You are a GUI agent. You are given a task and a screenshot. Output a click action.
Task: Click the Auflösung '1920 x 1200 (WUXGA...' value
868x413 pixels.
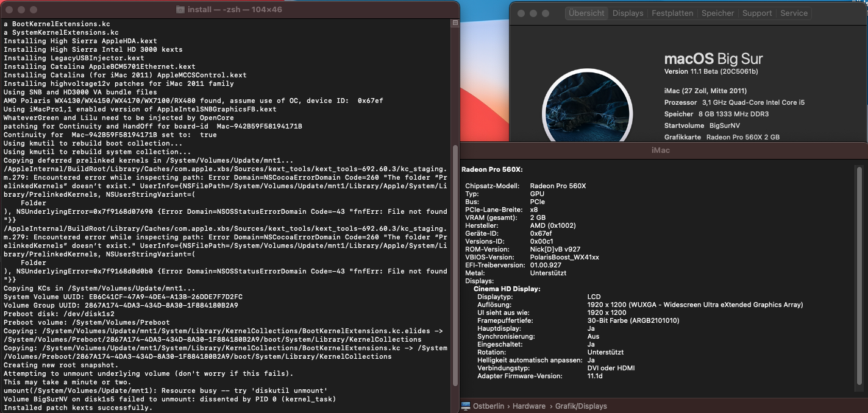(x=695, y=305)
